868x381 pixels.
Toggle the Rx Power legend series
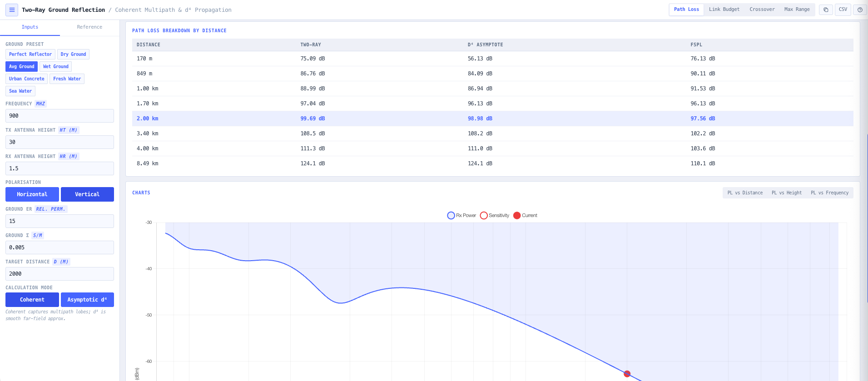click(x=461, y=215)
